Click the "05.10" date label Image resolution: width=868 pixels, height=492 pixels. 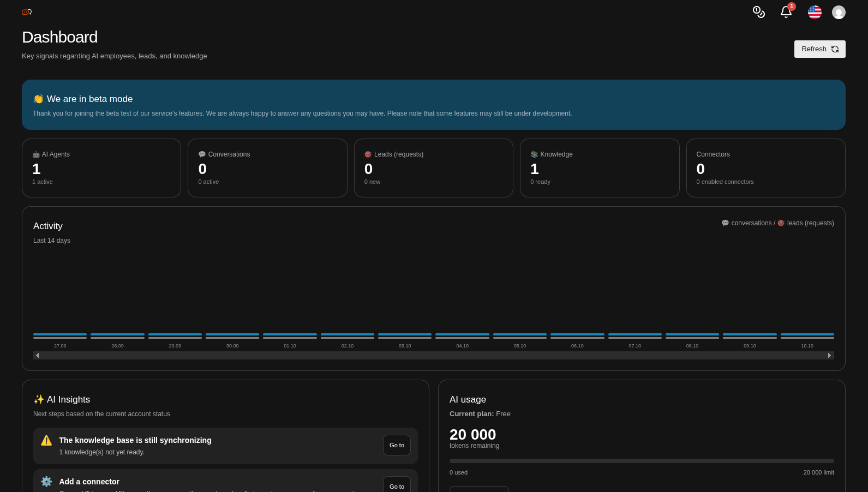pyautogui.click(x=520, y=346)
